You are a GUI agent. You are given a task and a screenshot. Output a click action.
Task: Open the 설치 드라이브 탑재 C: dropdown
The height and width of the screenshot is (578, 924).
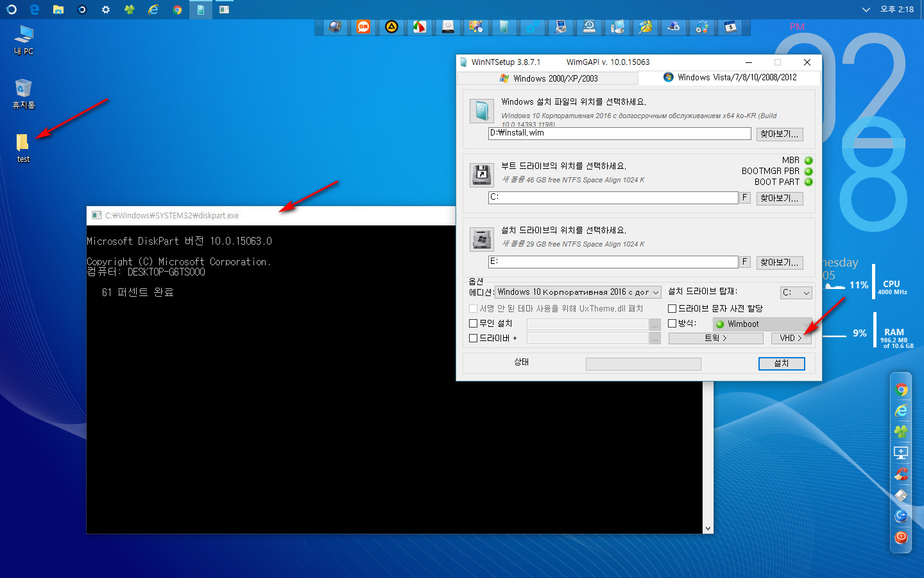tap(796, 293)
